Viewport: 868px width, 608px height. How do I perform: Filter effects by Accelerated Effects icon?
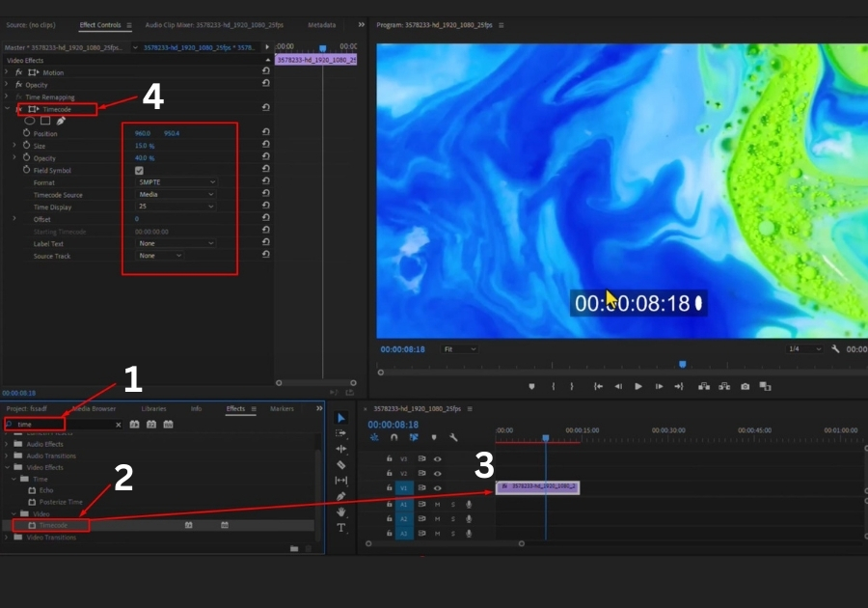(x=134, y=425)
